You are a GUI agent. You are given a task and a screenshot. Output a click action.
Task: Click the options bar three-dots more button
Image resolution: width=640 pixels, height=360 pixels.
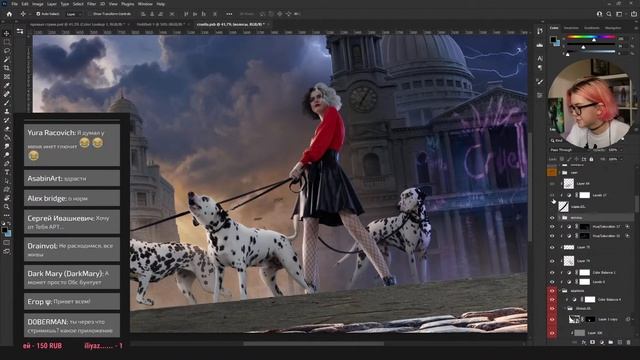[229, 14]
